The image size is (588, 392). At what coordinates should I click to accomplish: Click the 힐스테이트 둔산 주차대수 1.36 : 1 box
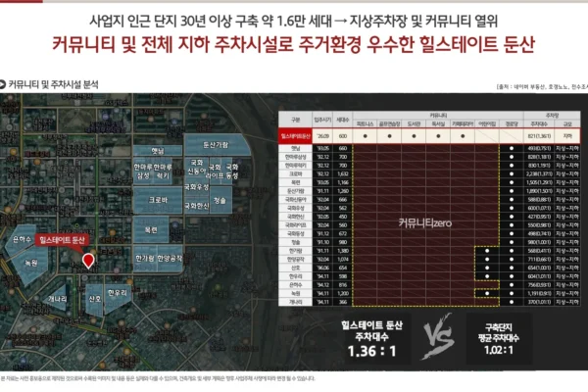coord(371,339)
